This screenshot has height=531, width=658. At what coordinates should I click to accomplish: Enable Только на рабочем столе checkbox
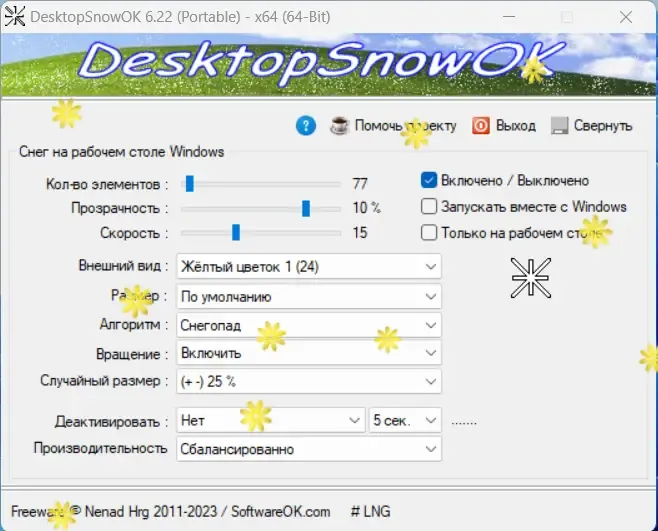click(428, 233)
